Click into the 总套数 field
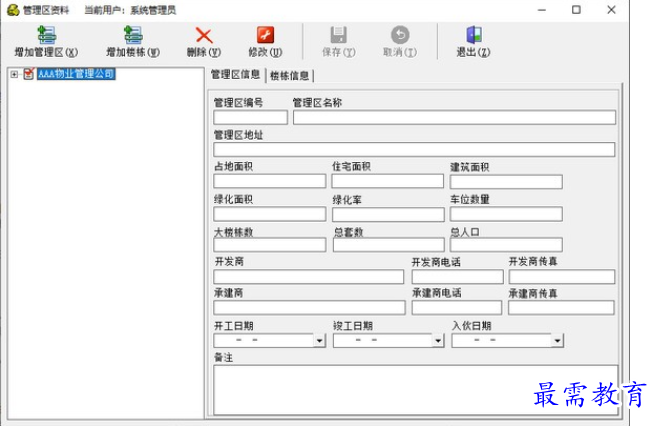655x426 pixels. click(x=388, y=245)
